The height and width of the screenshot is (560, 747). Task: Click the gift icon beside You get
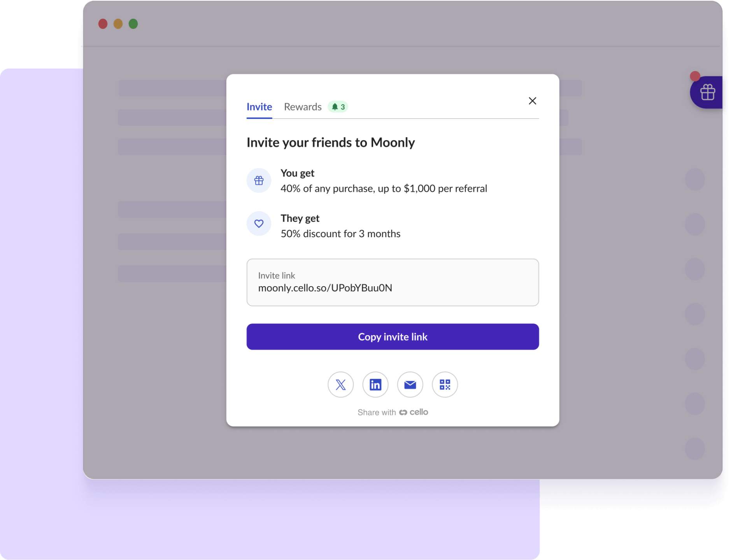(x=259, y=180)
